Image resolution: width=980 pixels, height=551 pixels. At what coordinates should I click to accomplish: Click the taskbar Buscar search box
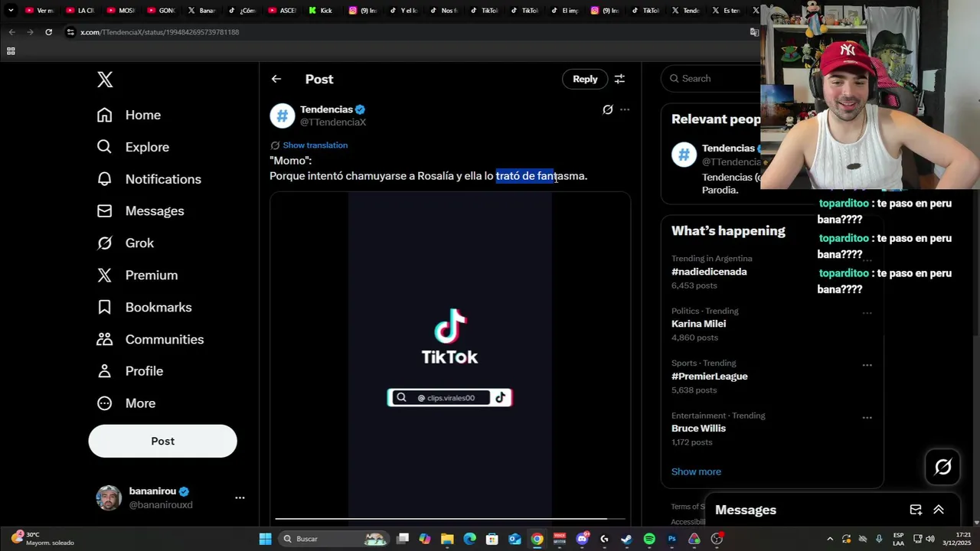334,539
